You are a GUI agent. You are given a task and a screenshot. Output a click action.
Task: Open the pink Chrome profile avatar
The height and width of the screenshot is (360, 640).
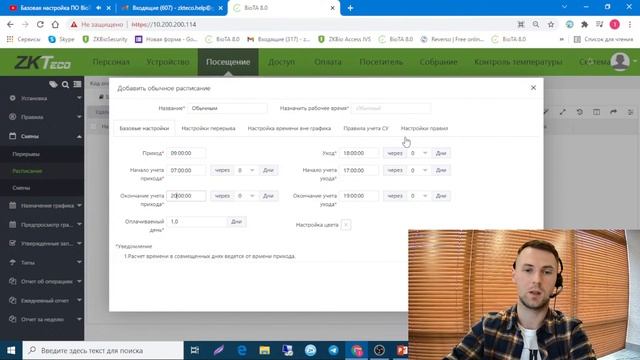coord(615,24)
